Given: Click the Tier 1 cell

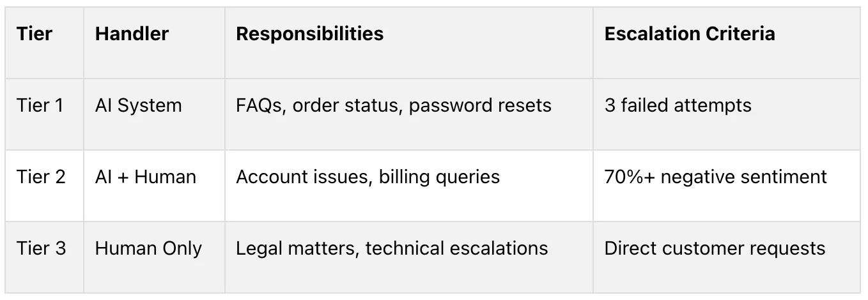Looking at the screenshot, I should [x=44, y=114].
